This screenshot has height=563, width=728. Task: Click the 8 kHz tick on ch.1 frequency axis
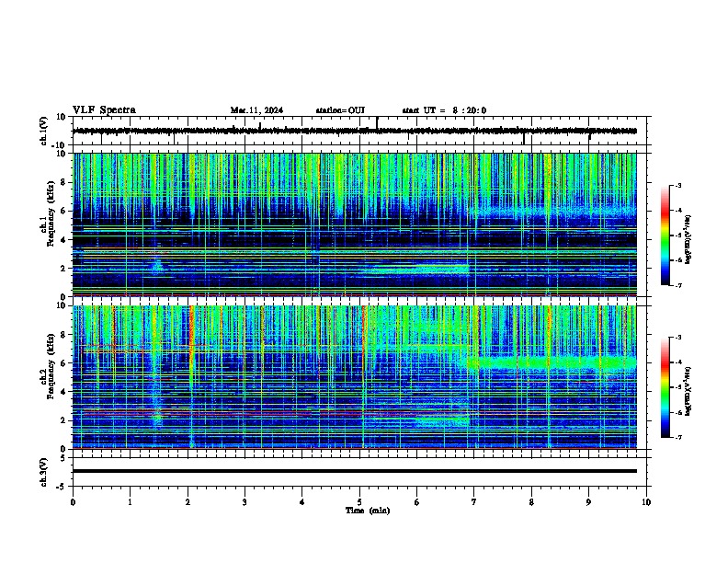(63, 182)
